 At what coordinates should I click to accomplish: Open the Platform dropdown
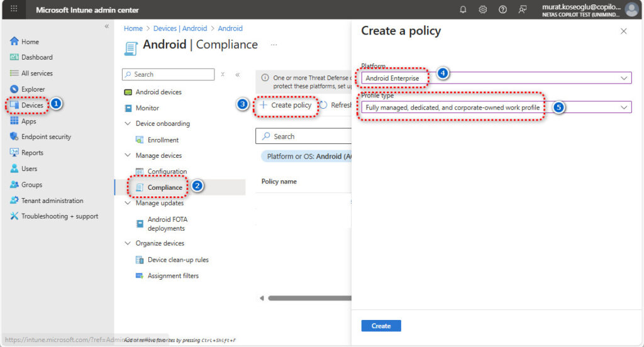pyautogui.click(x=496, y=78)
